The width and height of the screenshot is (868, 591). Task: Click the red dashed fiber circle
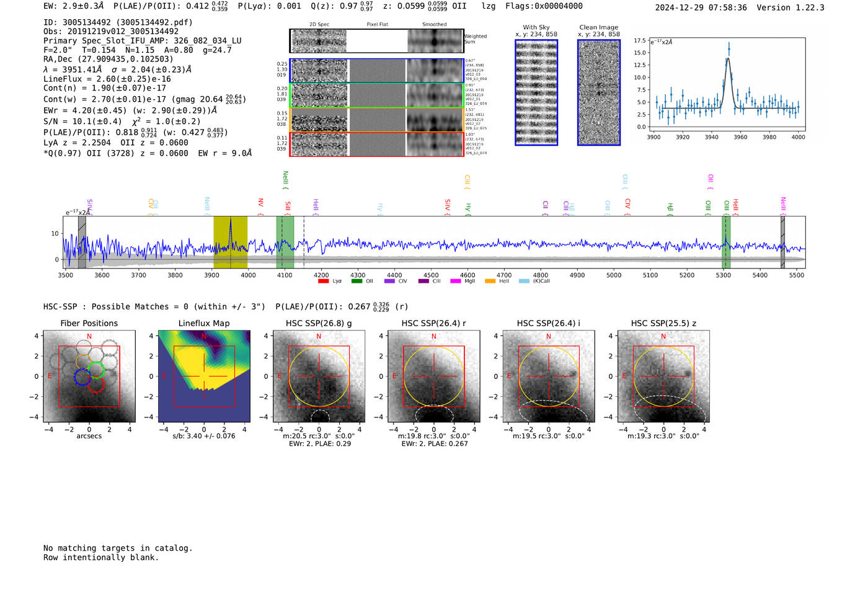coord(95,384)
